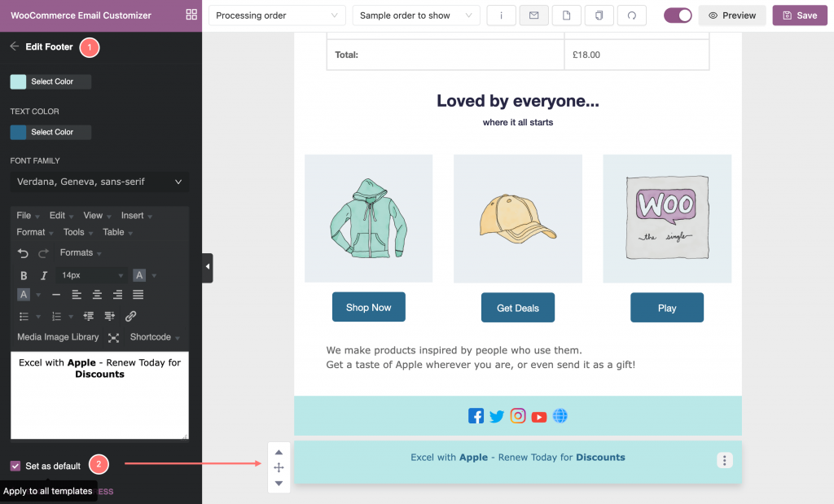Select text color blue swatch
834x504 pixels.
(18, 132)
